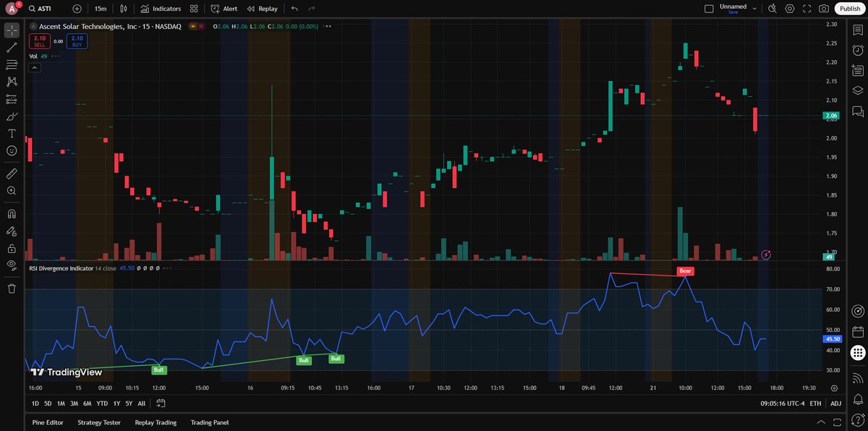Open the calendar panel in right sidebar
The width and height of the screenshot is (868, 431).
857,333
